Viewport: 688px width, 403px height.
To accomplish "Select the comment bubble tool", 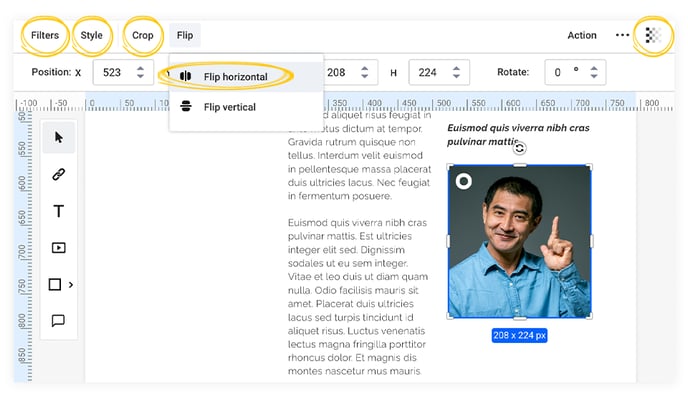I will pyautogui.click(x=58, y=321).
